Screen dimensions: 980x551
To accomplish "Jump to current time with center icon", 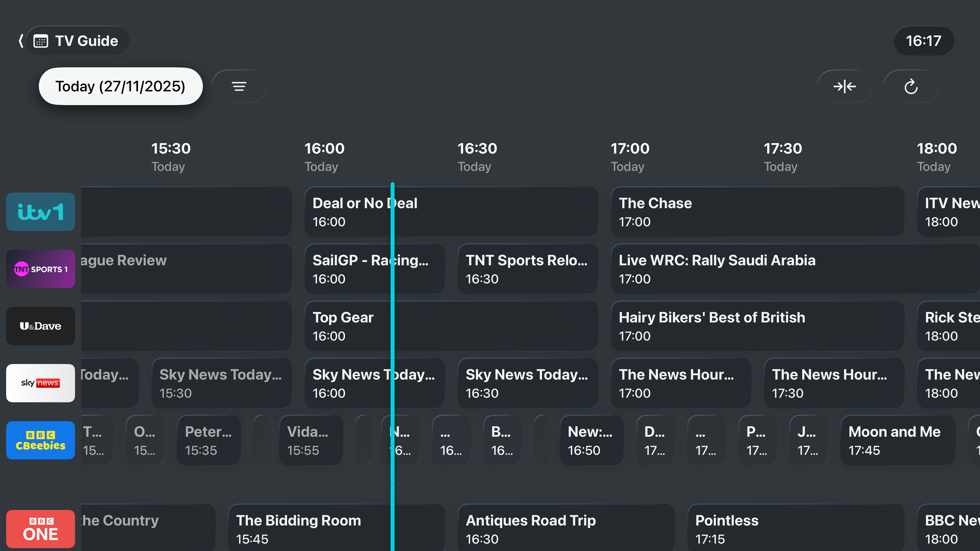I will pos(844,86).
